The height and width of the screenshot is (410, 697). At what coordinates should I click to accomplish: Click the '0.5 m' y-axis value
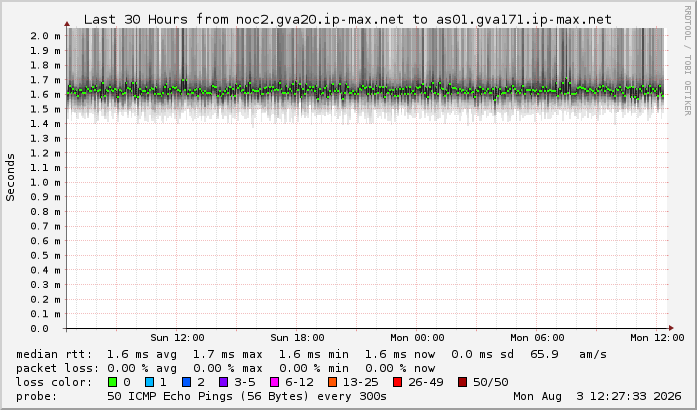coord(45,256)
